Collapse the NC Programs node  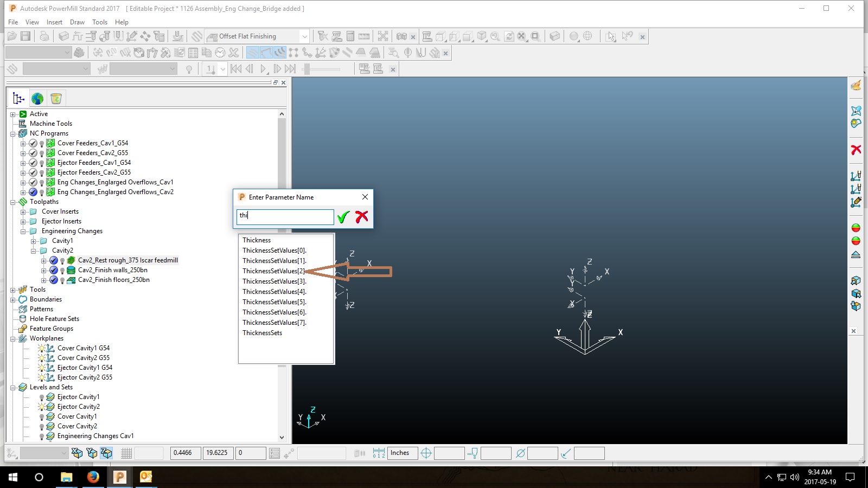click(x=13, y=133)
